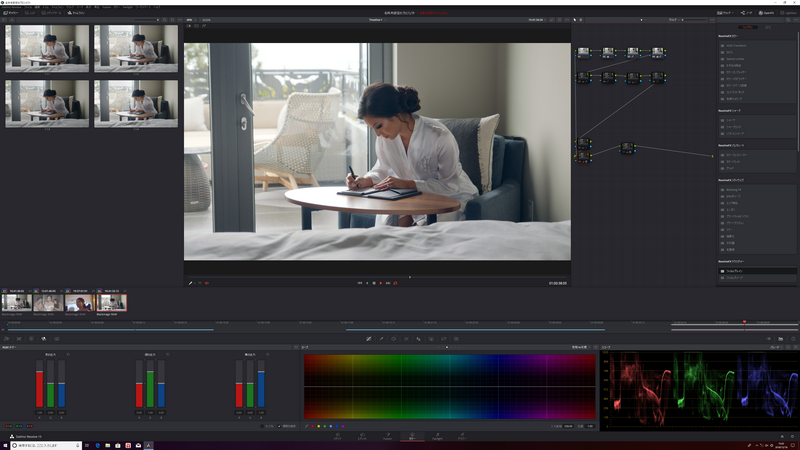
Task: Open the curve mode dropdown
Action: (x=581, y=347)
